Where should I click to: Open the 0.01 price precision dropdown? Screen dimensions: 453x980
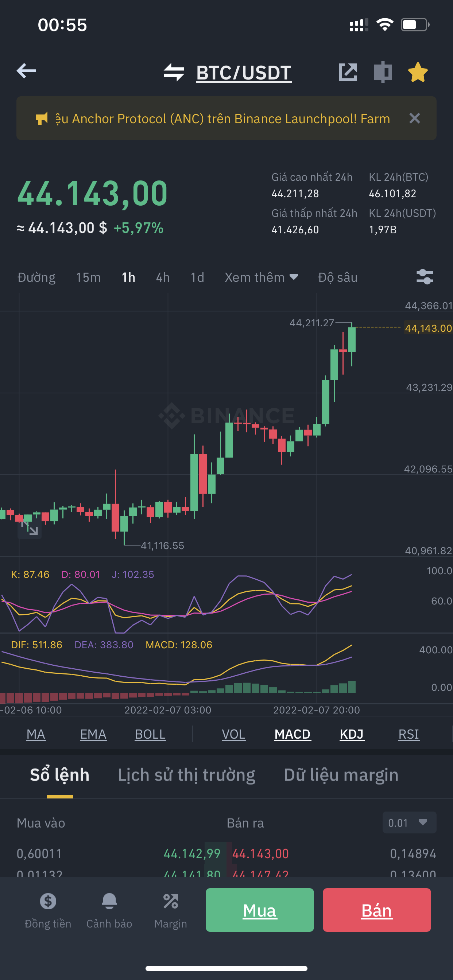point(409,822)
